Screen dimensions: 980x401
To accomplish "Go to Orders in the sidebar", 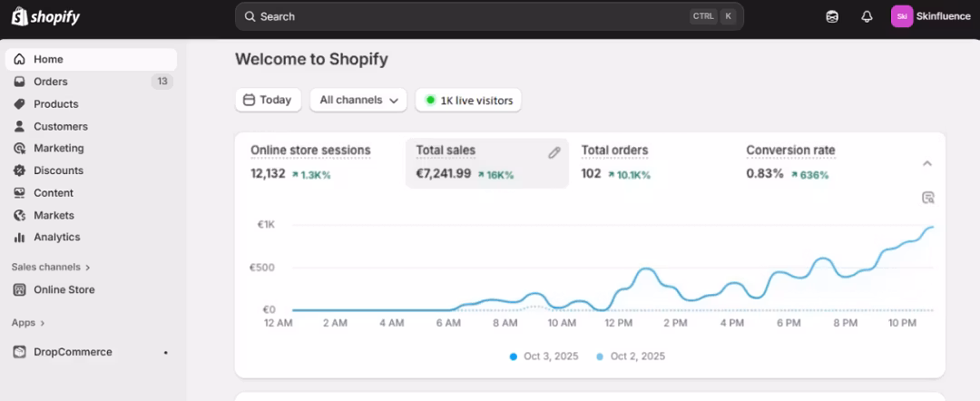I will (x=51, y=82).
